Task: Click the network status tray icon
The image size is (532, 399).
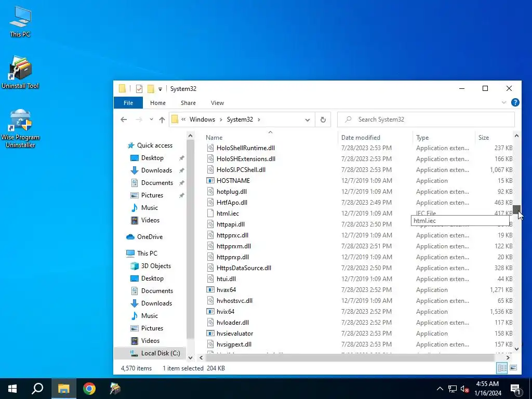Action: pos(453,389)
